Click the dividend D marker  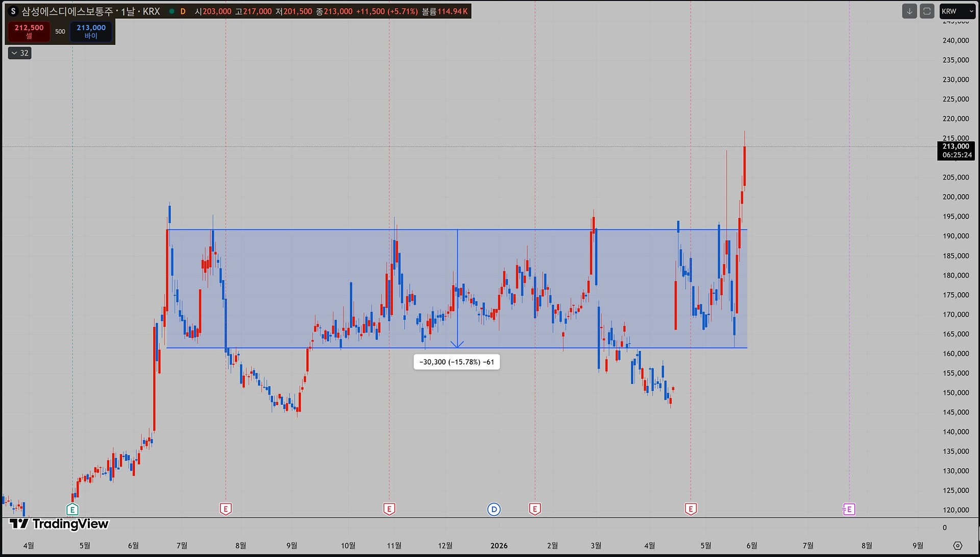(494, 509)
